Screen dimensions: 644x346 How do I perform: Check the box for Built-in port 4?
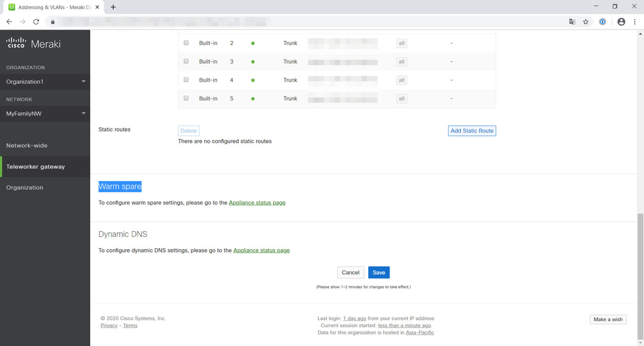pyautogui.click(x=186, y=80)
